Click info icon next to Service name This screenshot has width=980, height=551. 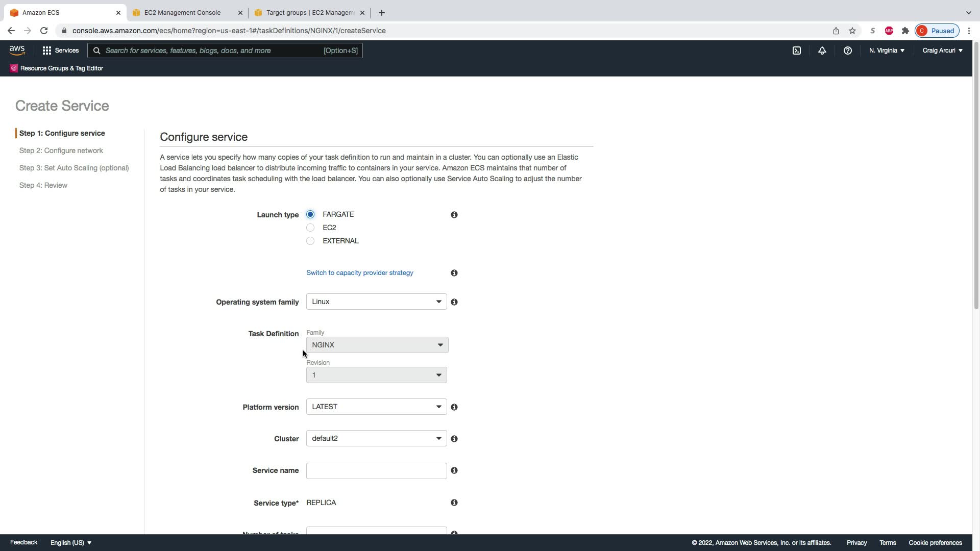coord(454,470)
